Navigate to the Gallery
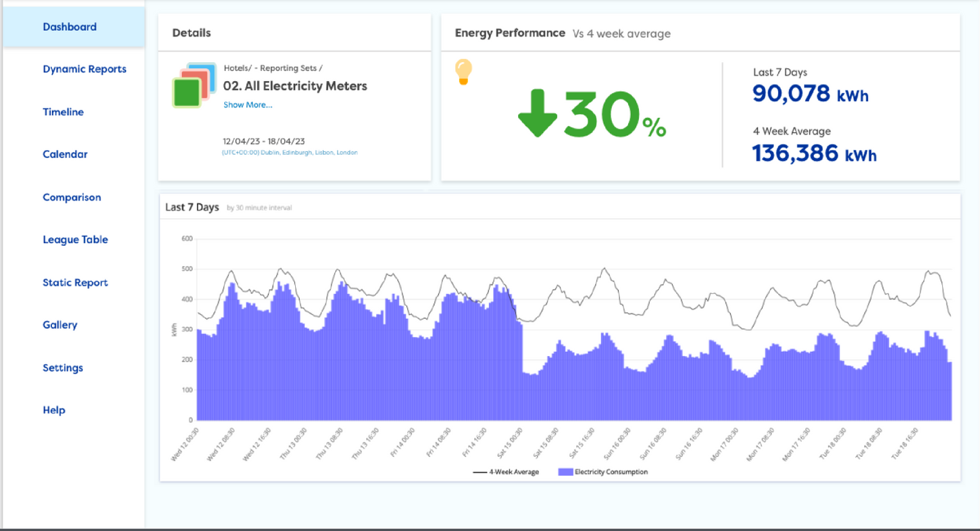 [60, 325]
